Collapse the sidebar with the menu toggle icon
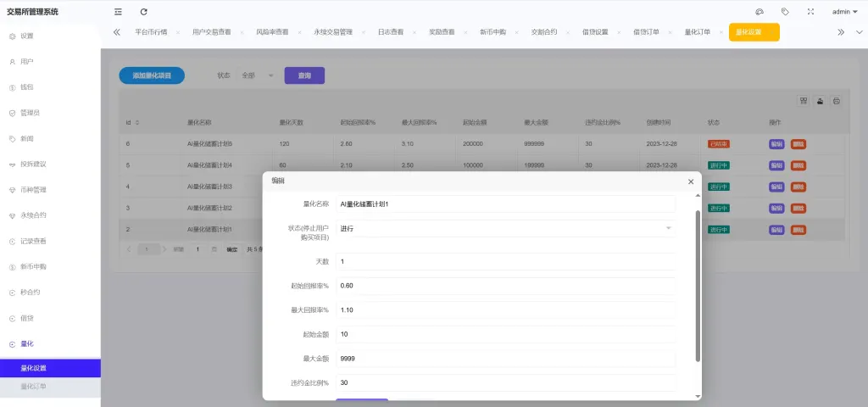This screenshot has width=868, height=407. point(118,12)
